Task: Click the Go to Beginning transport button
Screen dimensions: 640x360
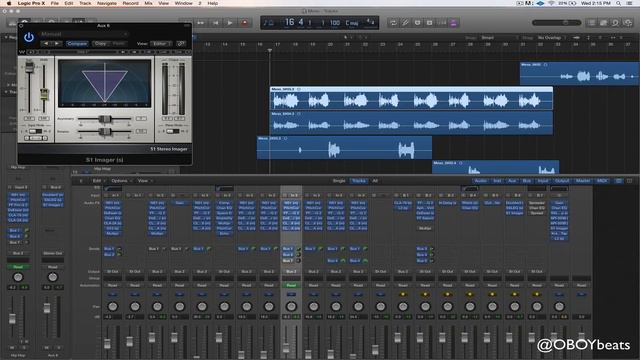Action: [x=215, y=23]
